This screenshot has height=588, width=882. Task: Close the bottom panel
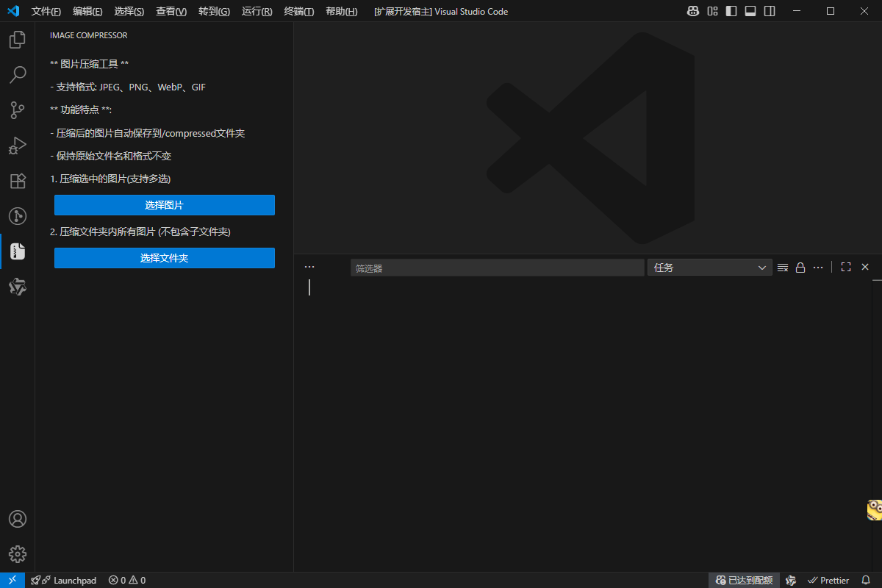coord(865,268)
